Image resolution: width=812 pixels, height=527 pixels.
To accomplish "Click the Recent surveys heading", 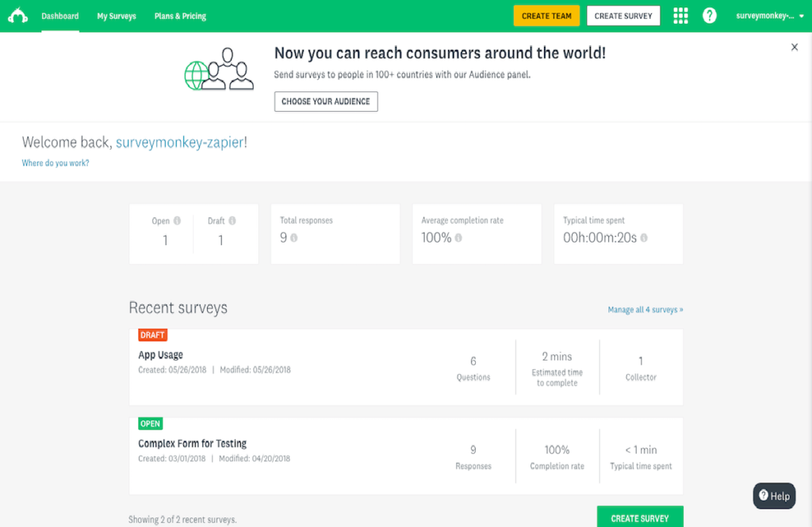I will tap(178, 307).
